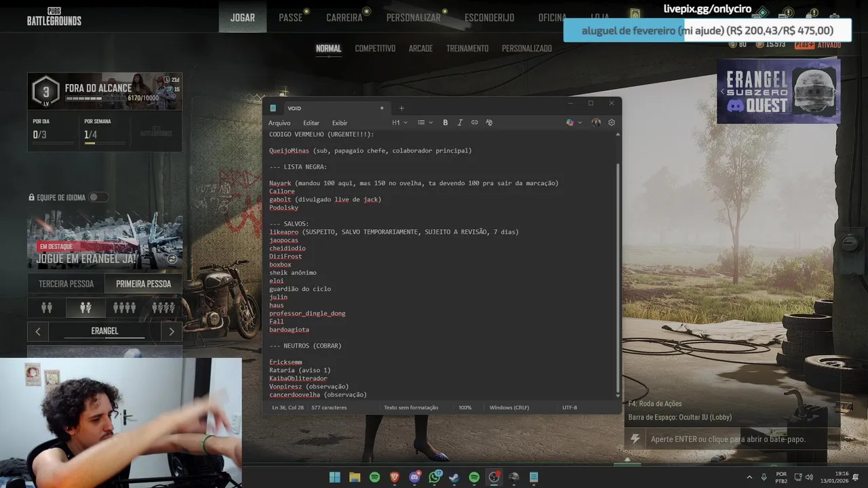Open Brave browser from the taskbar

pos(395,477)
